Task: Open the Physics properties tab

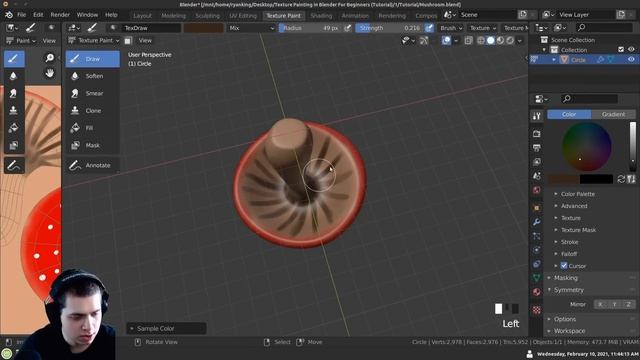Action: [537, 250]
